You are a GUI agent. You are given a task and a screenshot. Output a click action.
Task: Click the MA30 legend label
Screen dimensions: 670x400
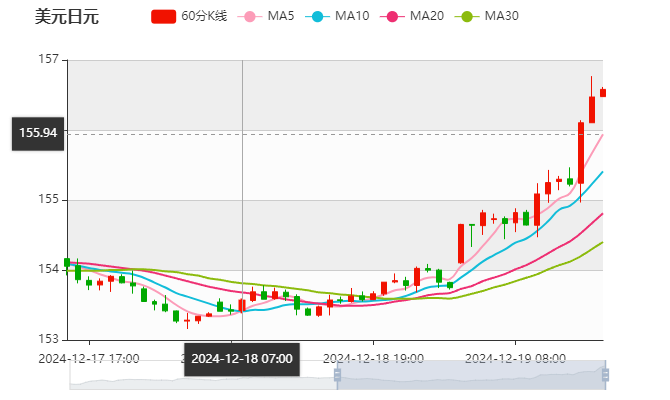[501, 17]
